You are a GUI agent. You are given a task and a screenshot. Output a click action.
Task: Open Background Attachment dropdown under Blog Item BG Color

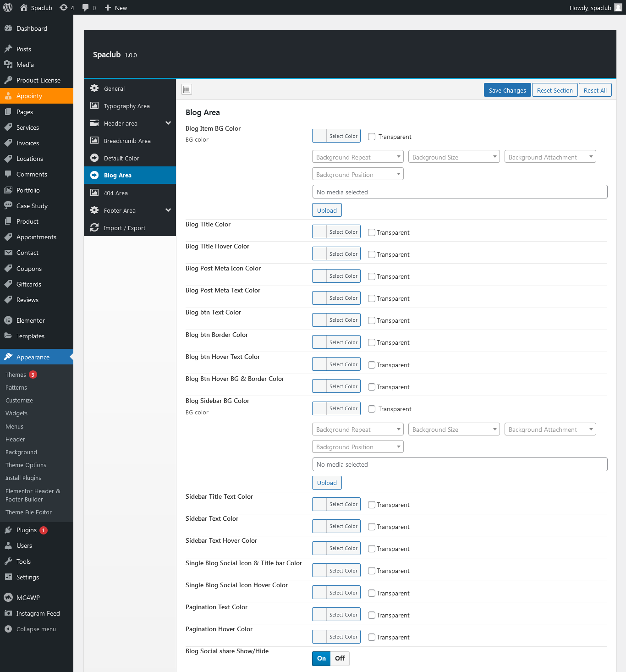click(x=550, y=157)
